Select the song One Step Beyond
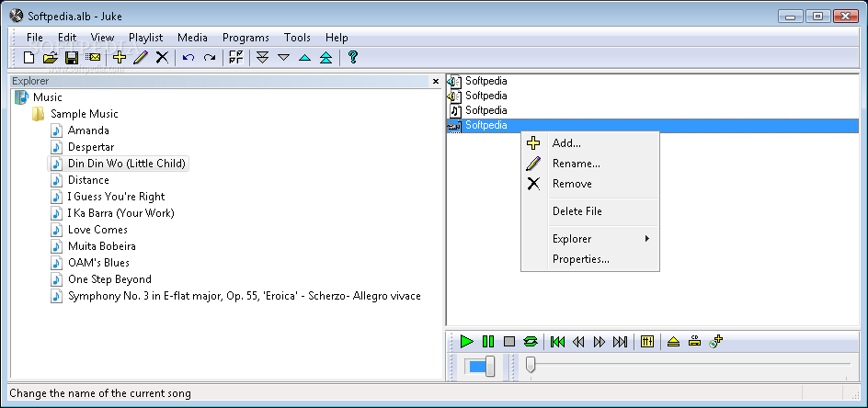Image resolution: width=868 pixels, height=408 pixels. (109, 279)
